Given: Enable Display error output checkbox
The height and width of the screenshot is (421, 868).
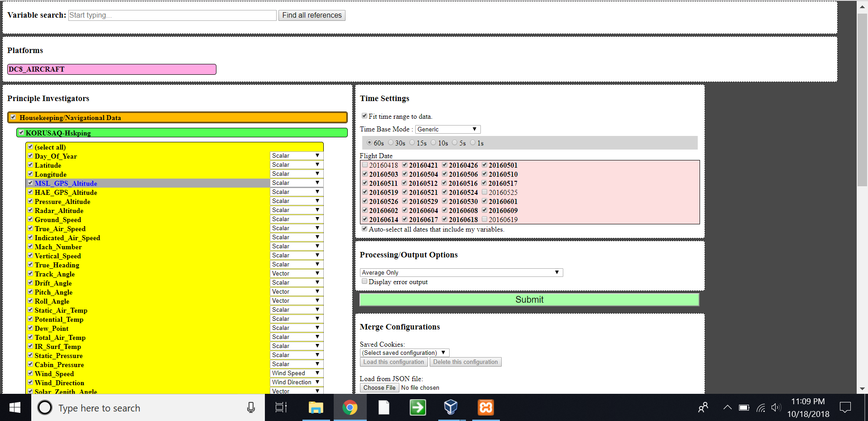Looking at the screenshot, I should pyautogui.click(x=364, y=281).
